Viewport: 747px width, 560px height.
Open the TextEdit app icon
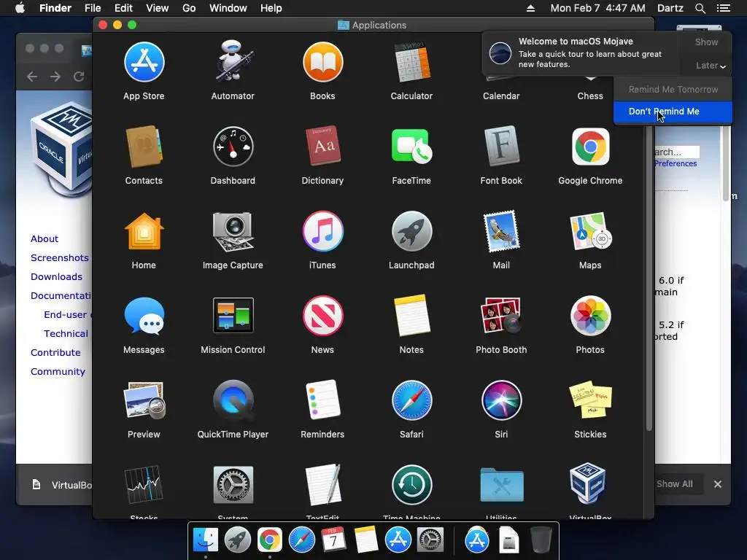[x=322, y=485]
